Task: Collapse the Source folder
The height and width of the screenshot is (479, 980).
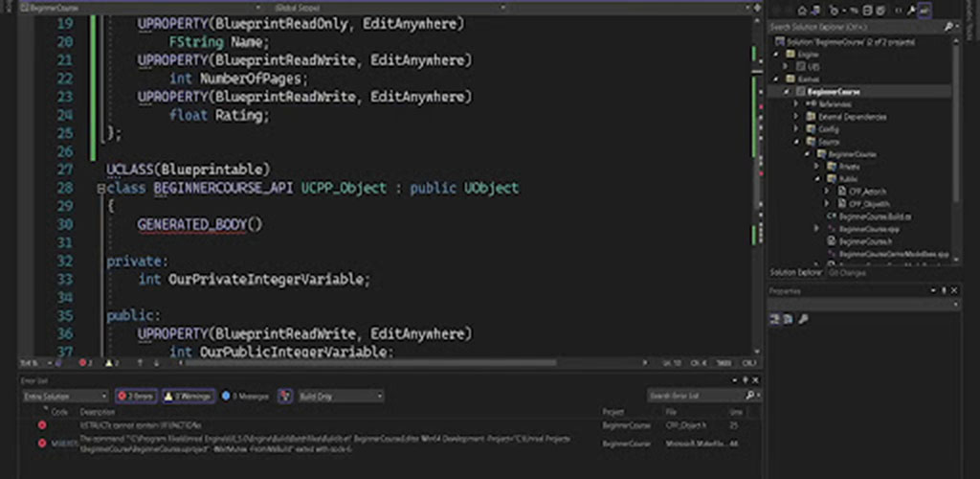Action: point(796,142)
